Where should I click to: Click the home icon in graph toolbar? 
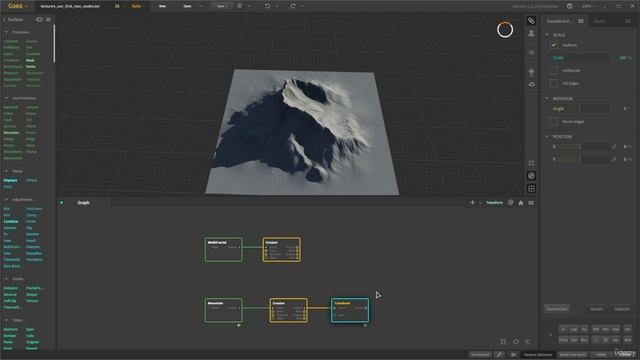click(x=521, y=203)
